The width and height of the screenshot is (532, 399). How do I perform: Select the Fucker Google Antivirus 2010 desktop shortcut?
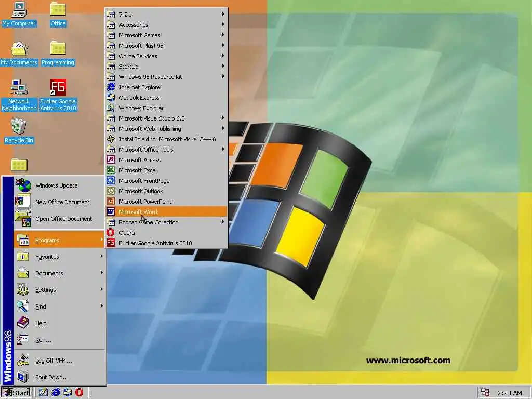[x=58, y=95]
